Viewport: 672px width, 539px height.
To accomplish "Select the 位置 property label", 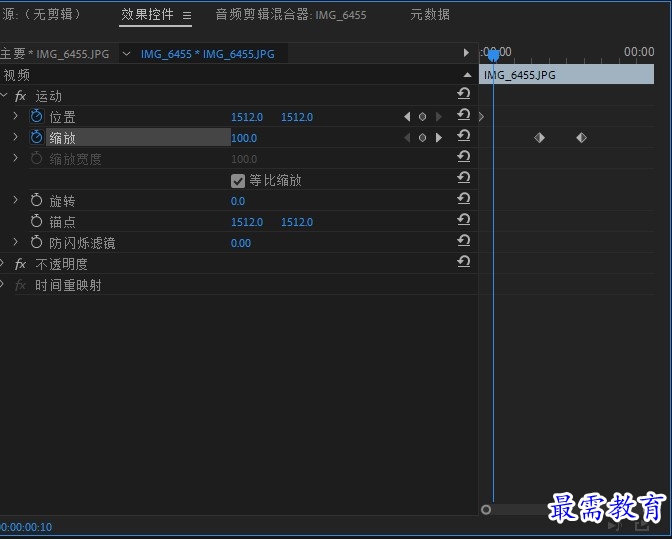I will click(x=62, y=117).
